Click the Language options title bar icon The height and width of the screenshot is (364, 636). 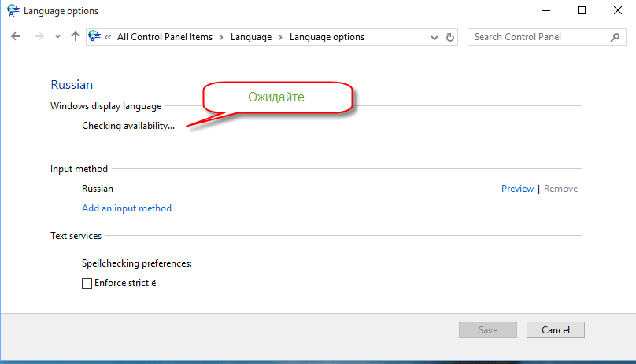click(x=13, y=11)
